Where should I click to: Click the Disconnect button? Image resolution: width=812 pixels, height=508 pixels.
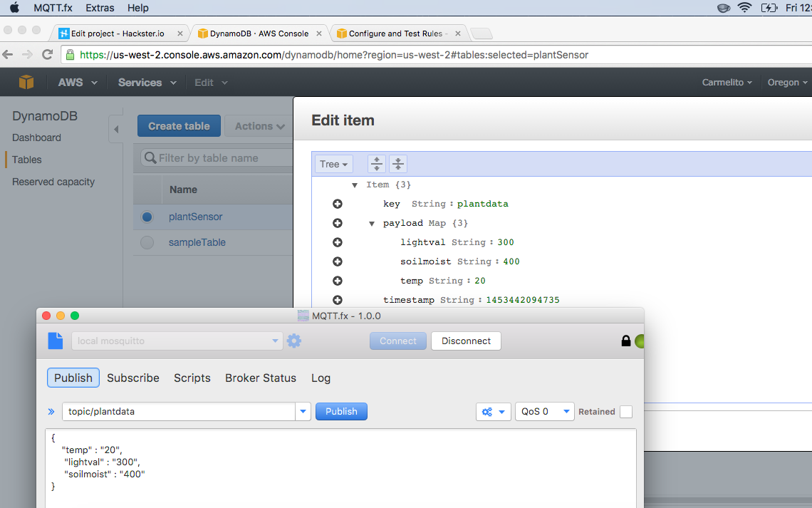point(466,341)
